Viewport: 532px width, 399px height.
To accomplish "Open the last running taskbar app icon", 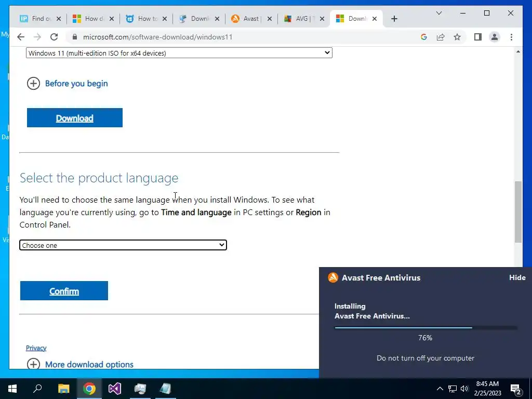I will pos(166,389).
